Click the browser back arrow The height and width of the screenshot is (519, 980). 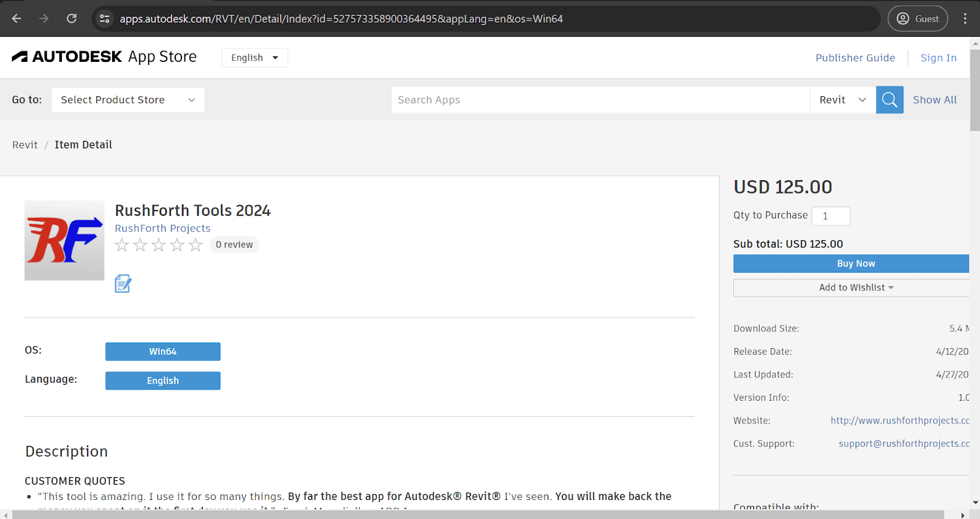(17, 18)
